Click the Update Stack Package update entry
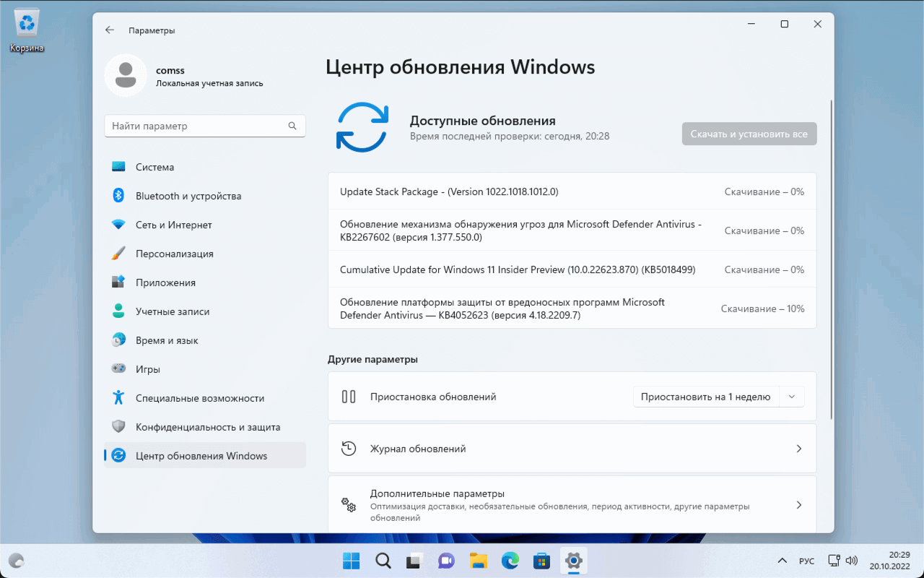The height and width of the screenshot is (578, 924). (572, 192)
